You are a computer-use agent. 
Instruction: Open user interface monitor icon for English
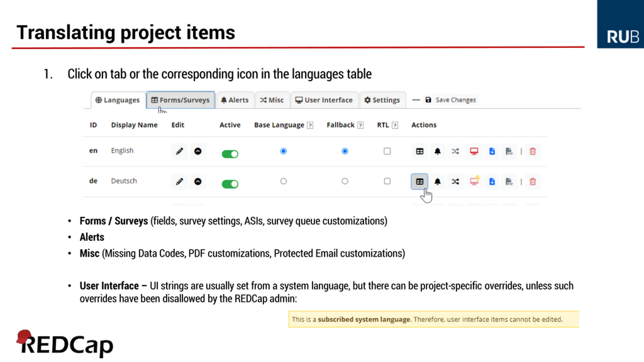click(x=474, y=151)
